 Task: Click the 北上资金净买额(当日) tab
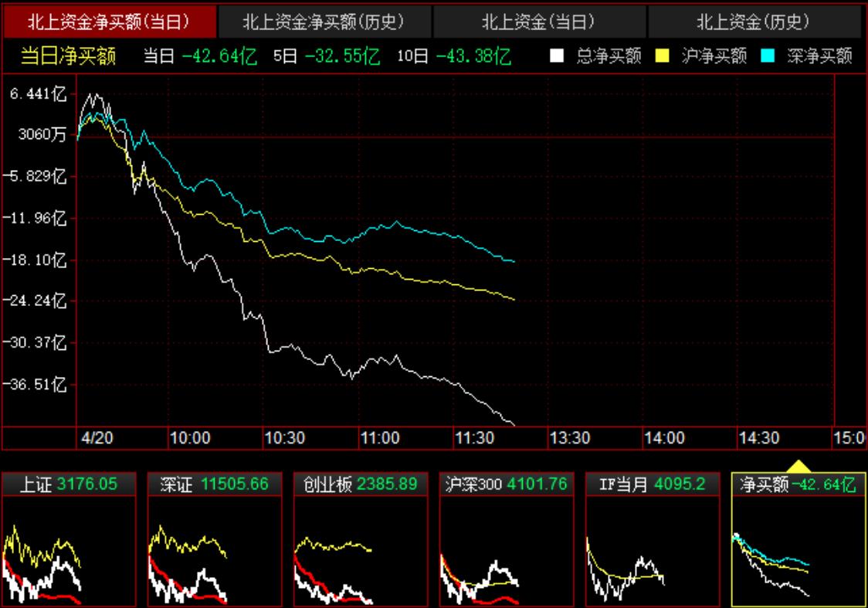click(x=109, y=22)
